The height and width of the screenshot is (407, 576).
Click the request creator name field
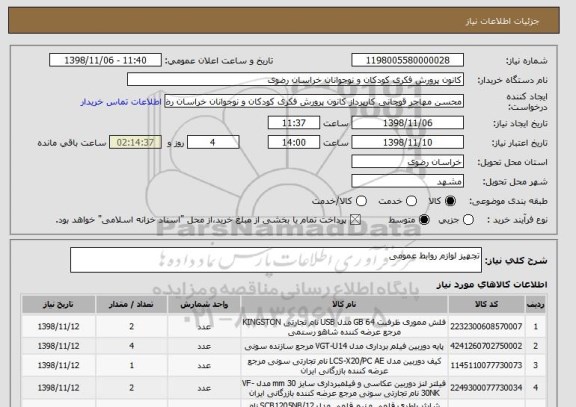point(314,101)
